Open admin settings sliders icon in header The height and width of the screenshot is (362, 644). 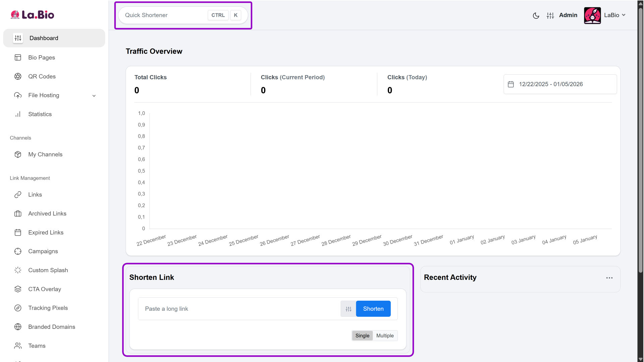coord(550,15)
